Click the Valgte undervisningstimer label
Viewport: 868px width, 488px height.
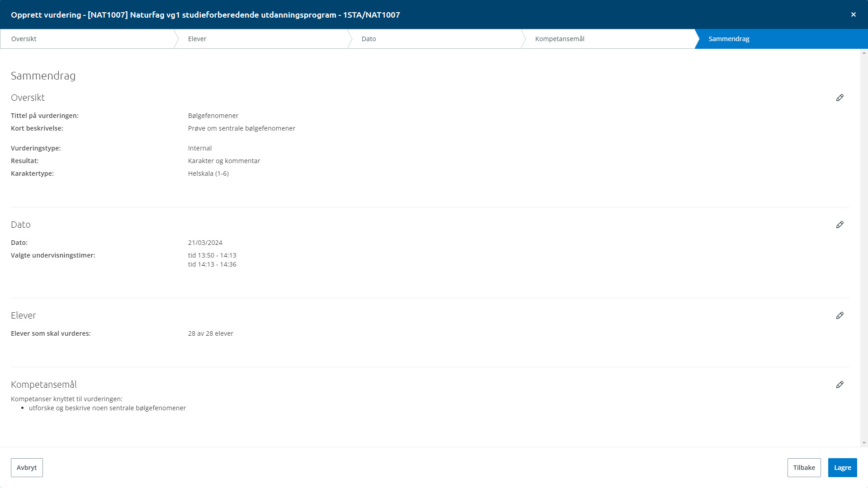53,255
